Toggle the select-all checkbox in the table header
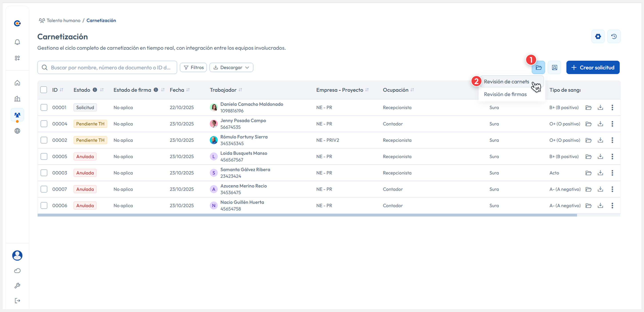Viewport: 644px width, 312px height. tap(44, 90)
